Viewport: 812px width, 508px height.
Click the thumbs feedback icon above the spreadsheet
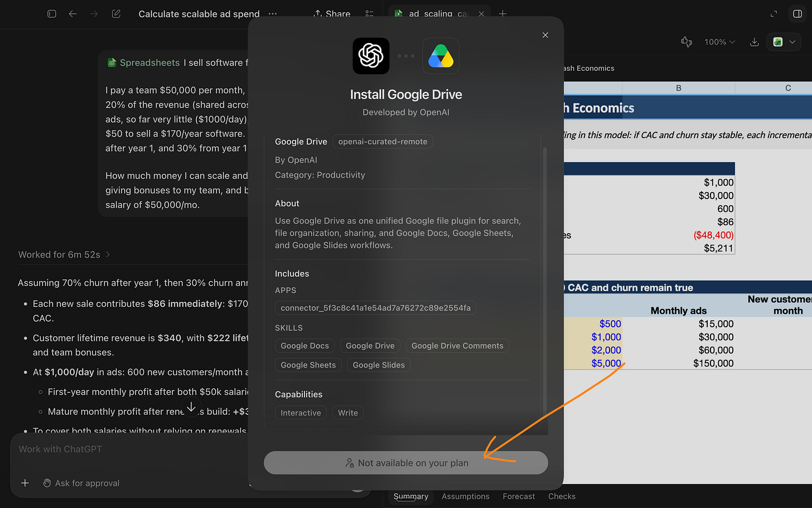coord(687,42)
